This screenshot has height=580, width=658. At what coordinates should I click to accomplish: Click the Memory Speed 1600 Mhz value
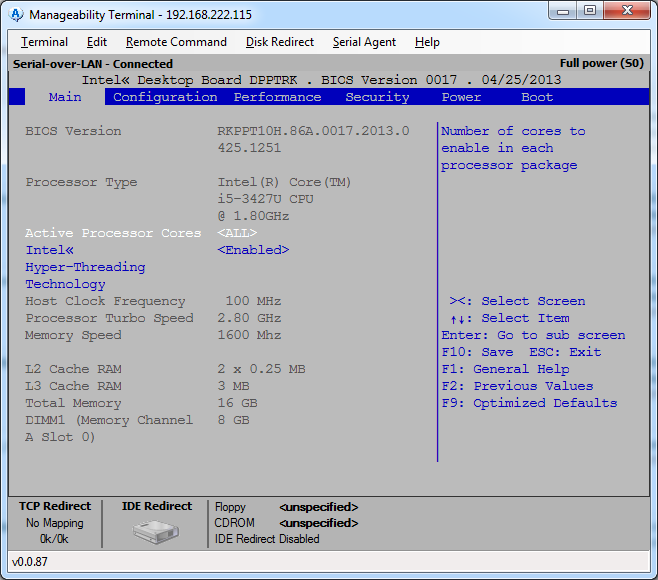(x=249, y=335)
